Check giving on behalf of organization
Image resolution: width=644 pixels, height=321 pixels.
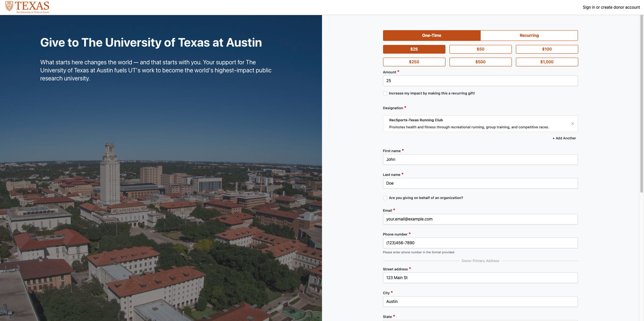click(x=385, y=198)
